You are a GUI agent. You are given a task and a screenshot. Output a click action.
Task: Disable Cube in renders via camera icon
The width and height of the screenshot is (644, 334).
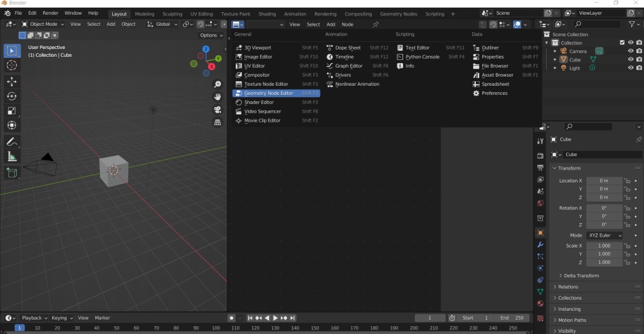pos(639,59)
